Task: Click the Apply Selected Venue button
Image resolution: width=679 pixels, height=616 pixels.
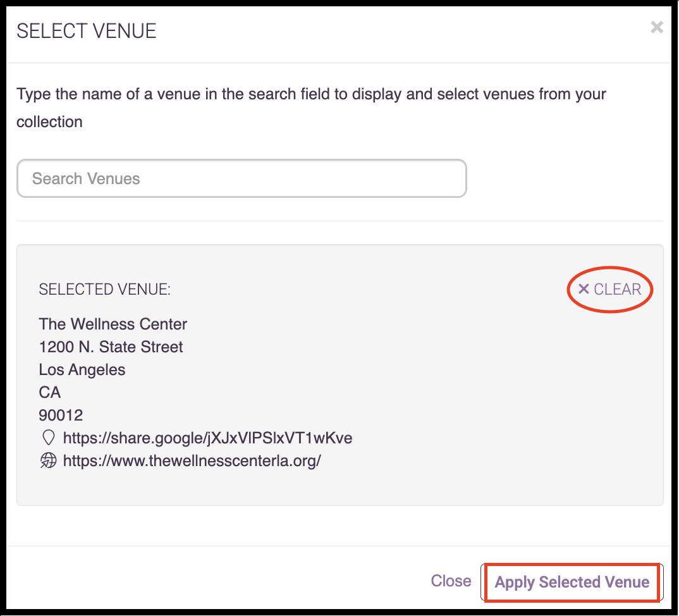Action: pos(572,582)
